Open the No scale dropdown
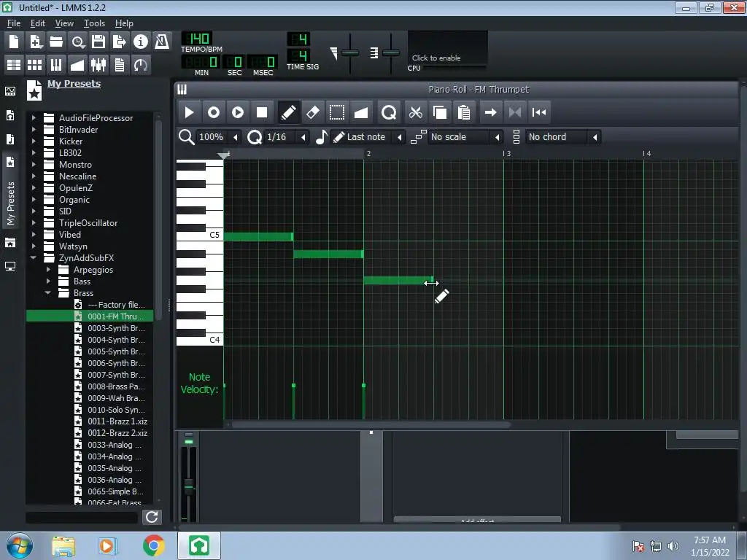The height and width of the screenshot is (560, 747). click(x=465, y=137)
